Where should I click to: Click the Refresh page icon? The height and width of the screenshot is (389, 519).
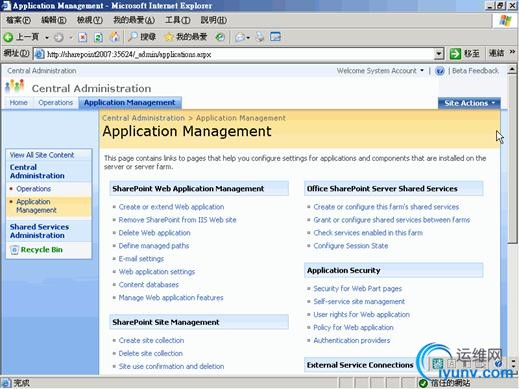coord(98,37)
